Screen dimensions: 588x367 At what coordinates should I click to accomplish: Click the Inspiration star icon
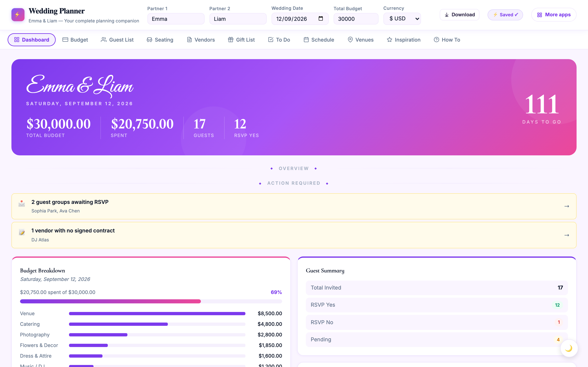390,40
